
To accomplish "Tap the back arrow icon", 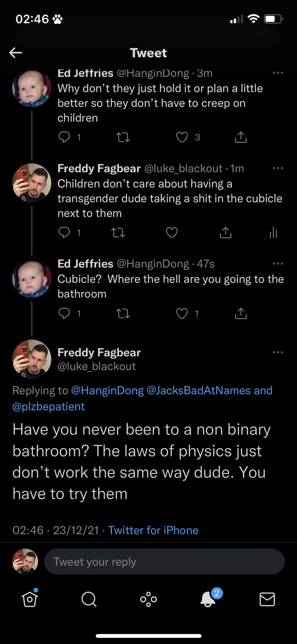I will (16, 53).
